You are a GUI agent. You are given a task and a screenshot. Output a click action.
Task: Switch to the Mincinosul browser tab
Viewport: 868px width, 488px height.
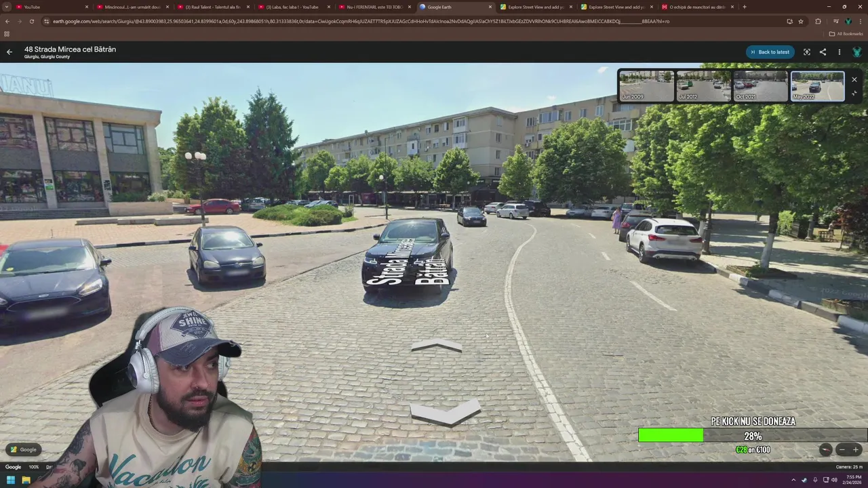[x=132, y=7]
